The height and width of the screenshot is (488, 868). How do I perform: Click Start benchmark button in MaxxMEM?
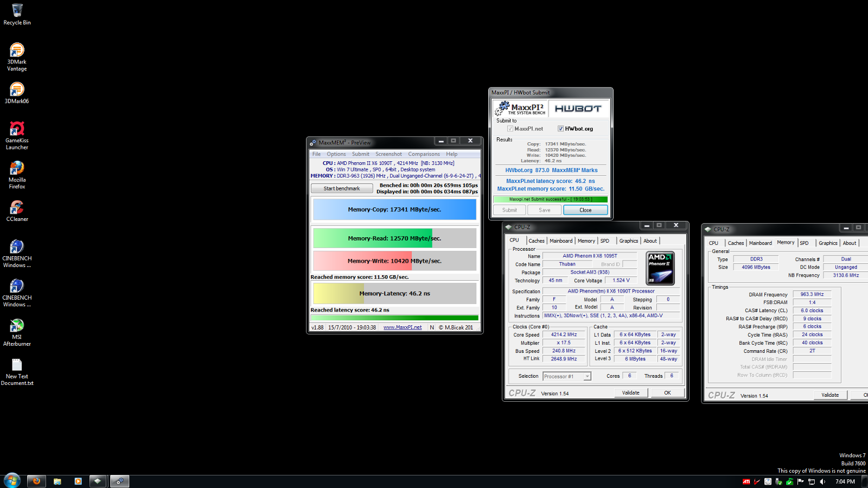coord(342,188)
